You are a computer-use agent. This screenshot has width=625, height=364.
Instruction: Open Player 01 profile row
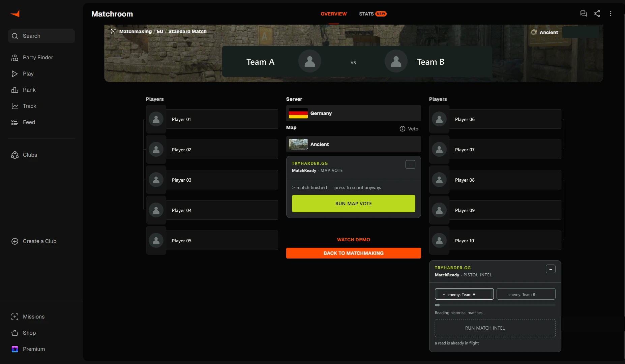click(212, 119)
